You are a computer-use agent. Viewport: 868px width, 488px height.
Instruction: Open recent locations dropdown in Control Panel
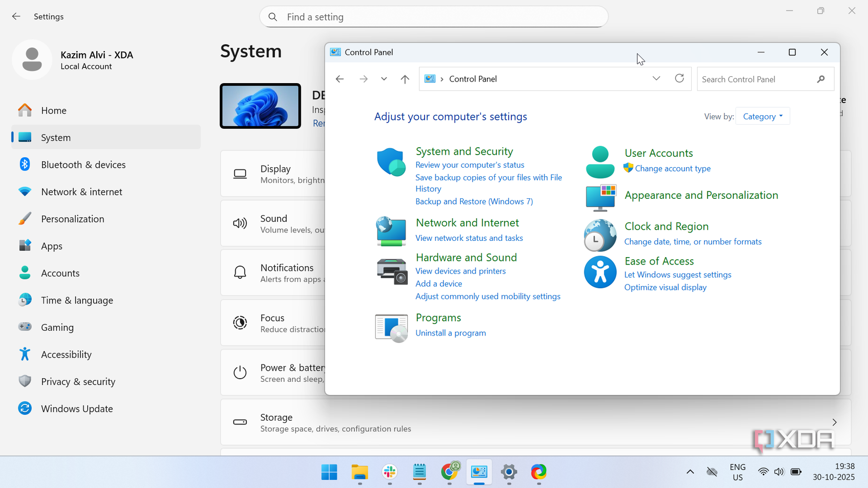pos(384,79)
